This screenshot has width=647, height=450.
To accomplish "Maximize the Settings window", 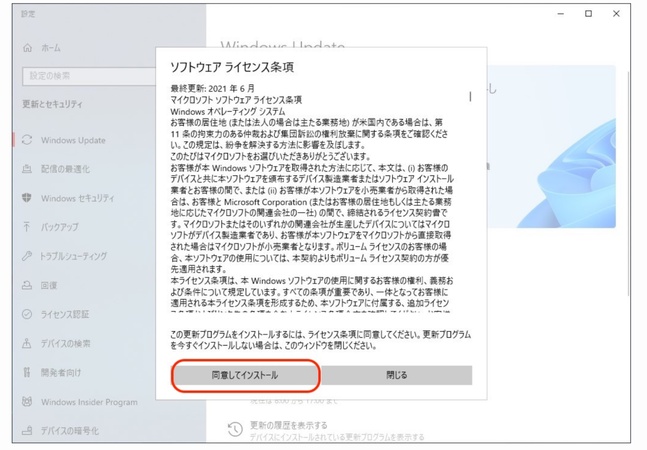I will click(x=588, y=14).
